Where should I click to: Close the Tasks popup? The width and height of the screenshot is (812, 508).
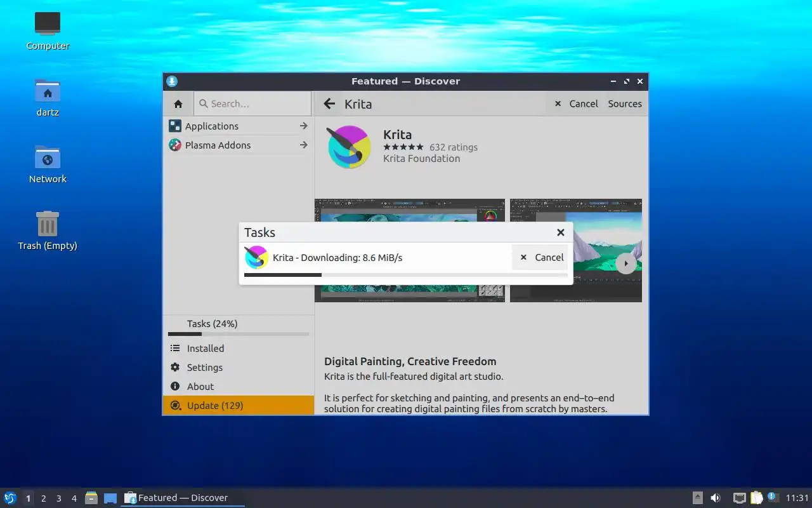click(561, 232)
